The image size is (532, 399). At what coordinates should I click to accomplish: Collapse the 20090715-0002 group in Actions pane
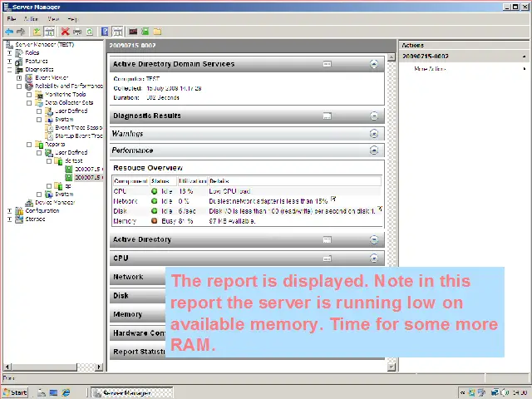tap(525, 57)
